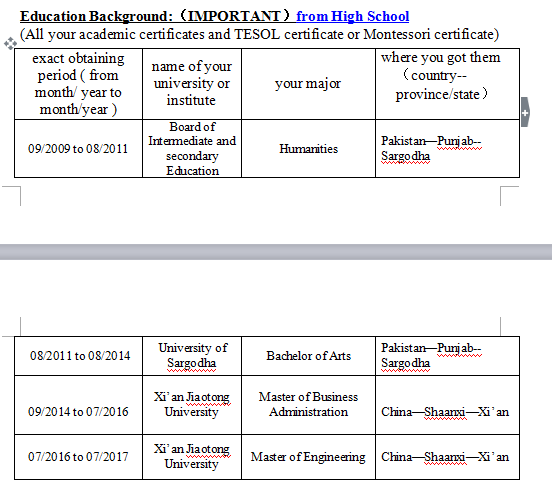
Task: Click Xi'an Jiaotong University in Master of Engineering row
Action: [x=192, y=457]
